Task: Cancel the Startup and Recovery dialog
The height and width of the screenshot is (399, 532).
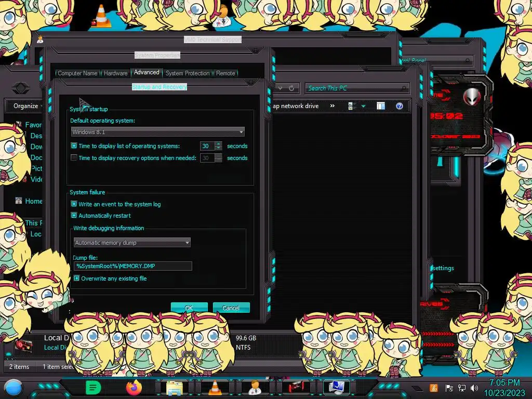Action: (231, 308)
